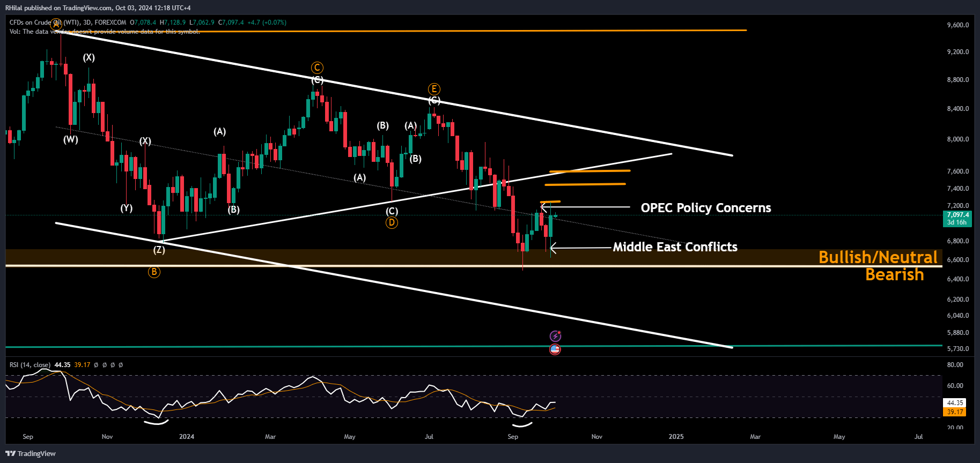The height and width of the screenshot is (463, 980).
Task: Click the open value O7,078.4
Action: tap(143, 23)
